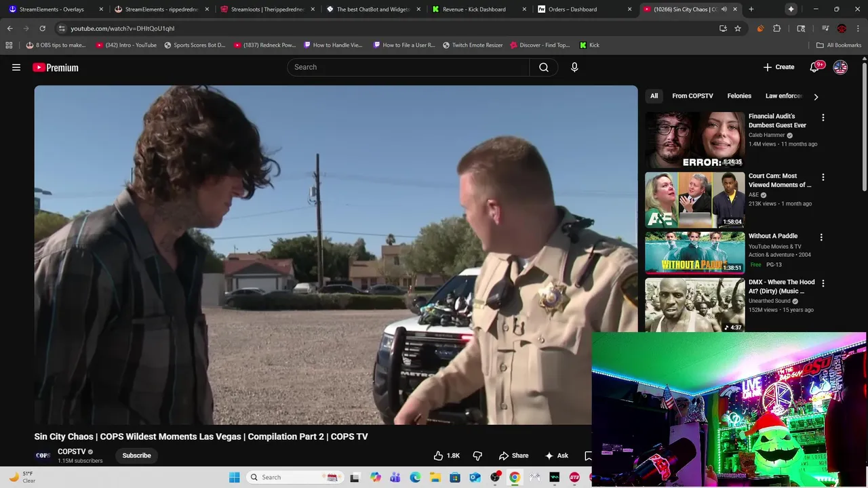Bookmark this page with star icon
Image resolution: width=868 pixels, height=488 pixels.
point(738,28)
